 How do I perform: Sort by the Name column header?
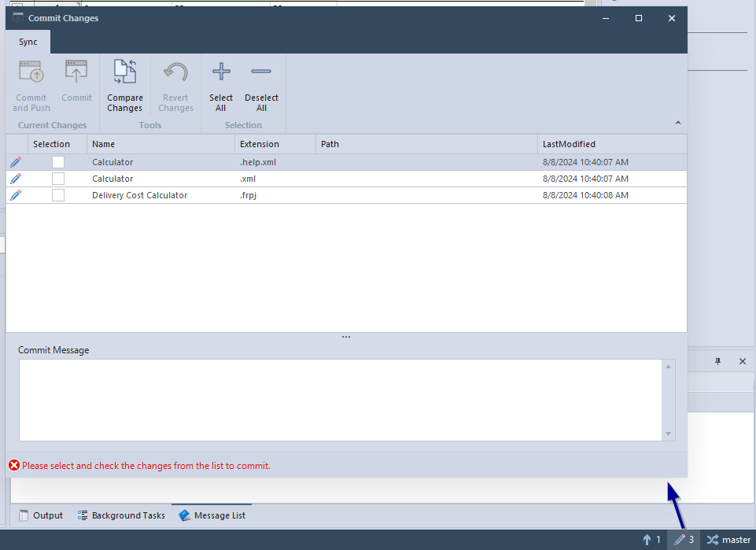(x=160, y=144)
